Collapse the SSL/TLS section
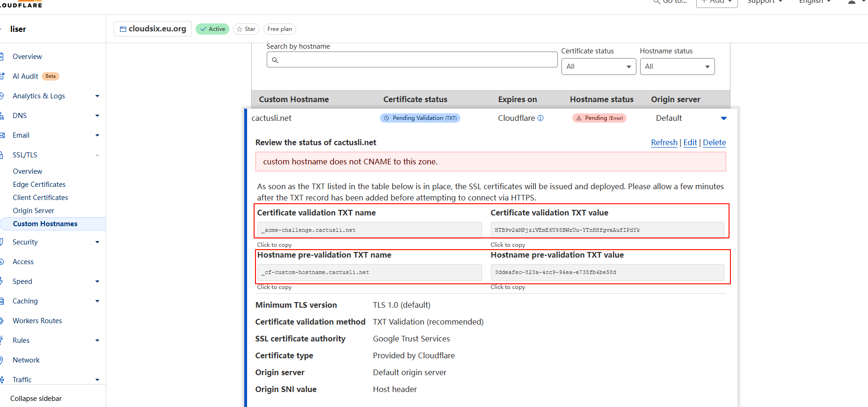 pyautogui.click(x=97, y=155)
